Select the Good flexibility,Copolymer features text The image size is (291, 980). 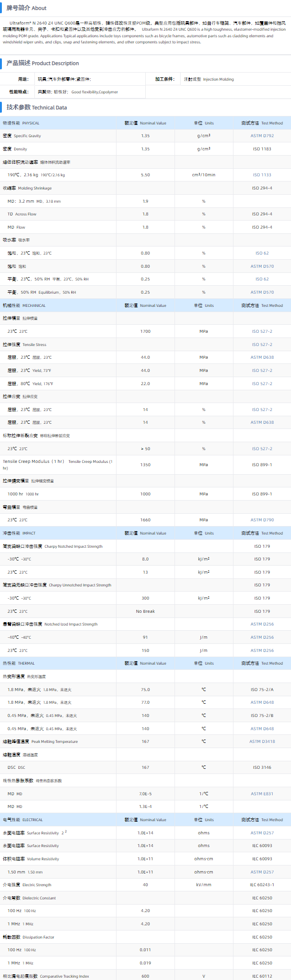pyautogui.click(x=95, y=92)
